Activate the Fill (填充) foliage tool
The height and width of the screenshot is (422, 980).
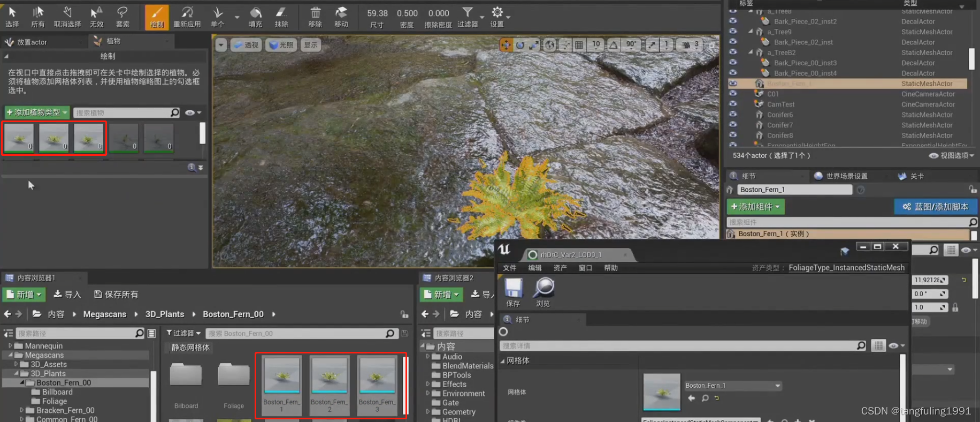[255, 17]
